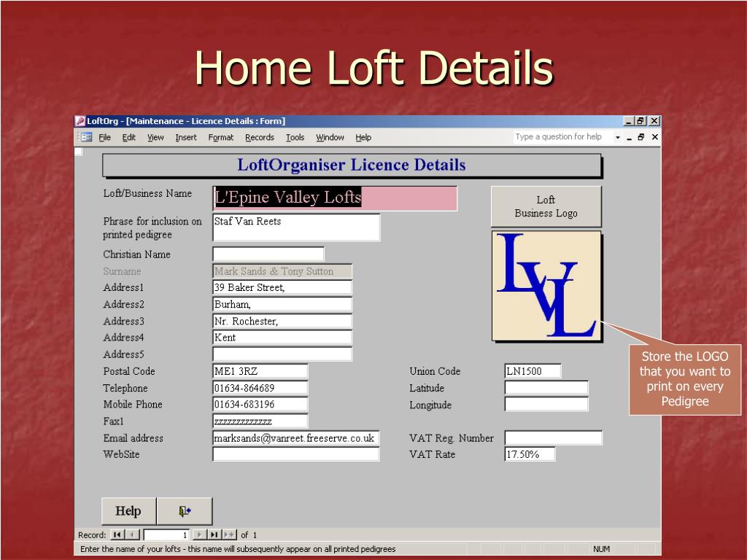747x560 pixels.
Task: Click the VAT Rate field 17.50%
Action: pyautogui.click(x=530, y=454)
